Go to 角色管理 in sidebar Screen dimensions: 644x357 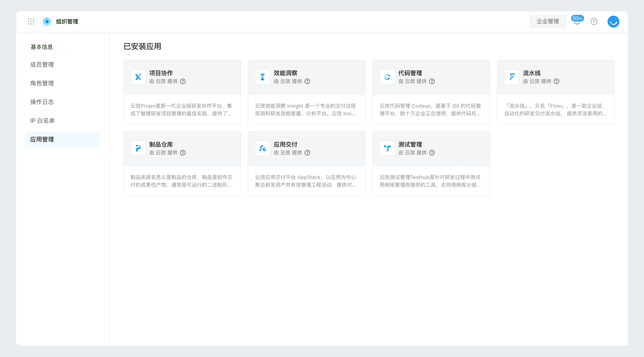(x=42, y=83)
